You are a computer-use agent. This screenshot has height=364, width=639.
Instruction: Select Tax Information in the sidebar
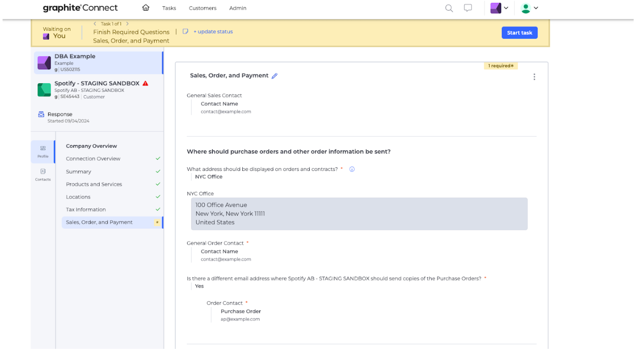86,210
